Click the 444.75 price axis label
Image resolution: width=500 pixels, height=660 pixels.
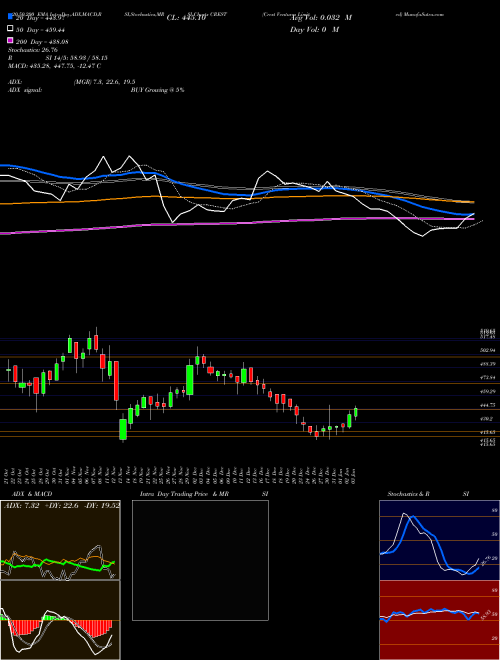(488, 405)
